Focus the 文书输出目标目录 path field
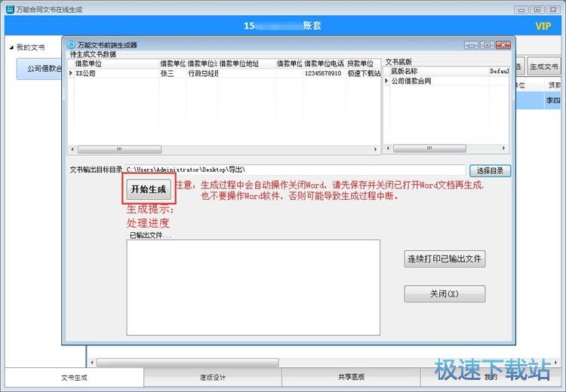 [x=295, y=170]
